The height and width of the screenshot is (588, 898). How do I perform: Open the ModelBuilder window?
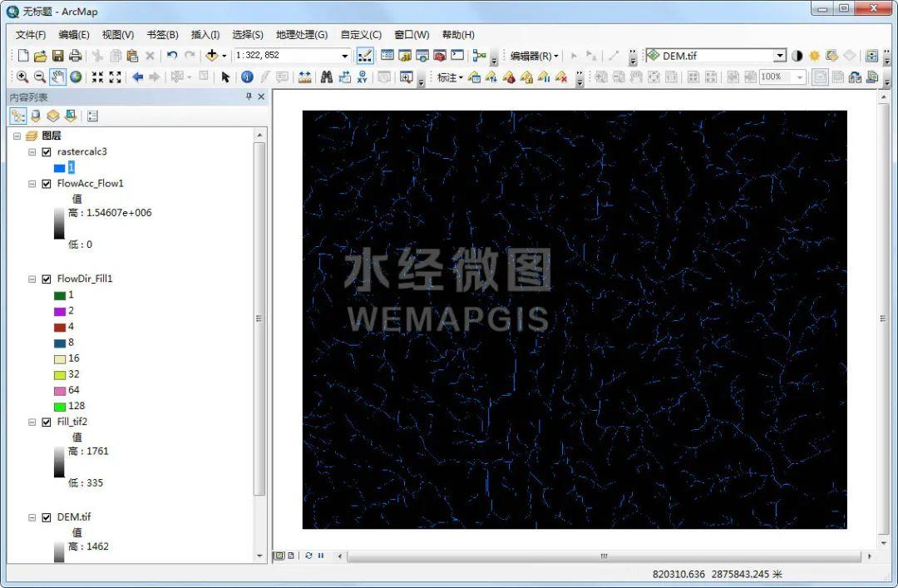480,56
